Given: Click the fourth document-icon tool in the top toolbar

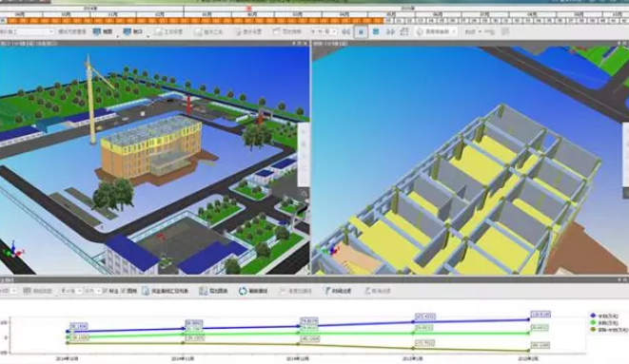Looking at the screenshot, I should [x=208, y=31].
